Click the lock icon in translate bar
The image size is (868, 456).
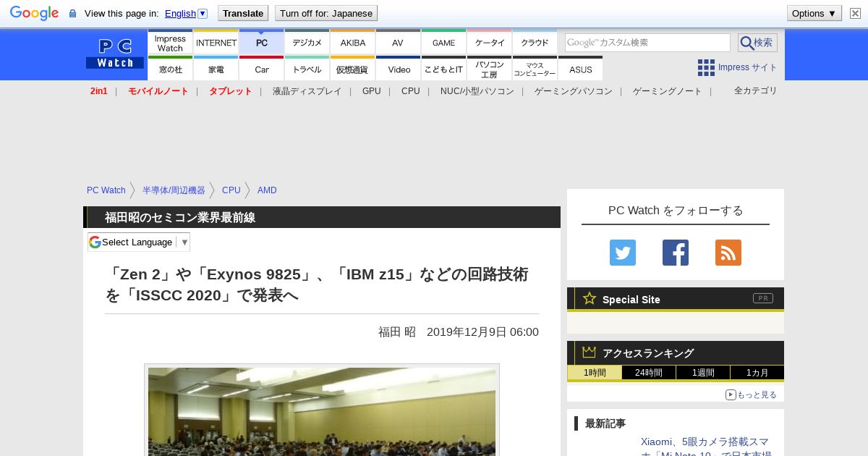[72, 13]
